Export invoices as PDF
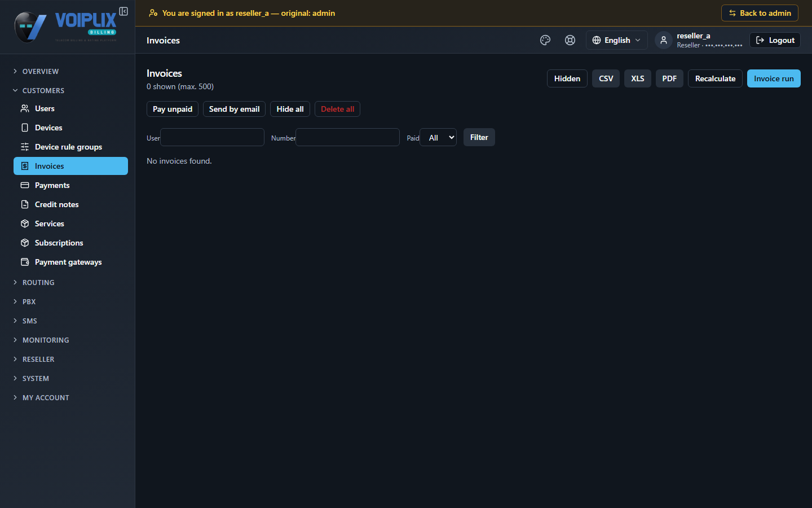The width and height of the screenshot is (812, 508). [x=669, y=78]
